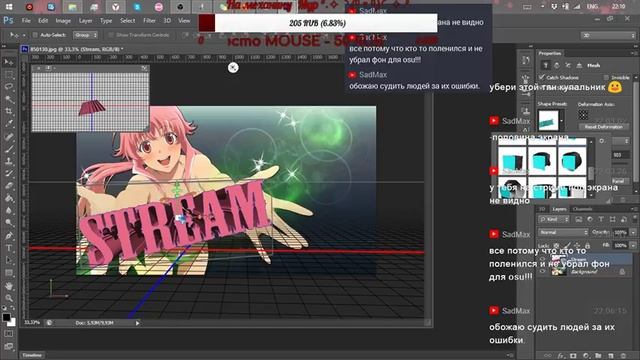Open the Timeline panel tab
640x360 pixels.
tap(32, 356)
